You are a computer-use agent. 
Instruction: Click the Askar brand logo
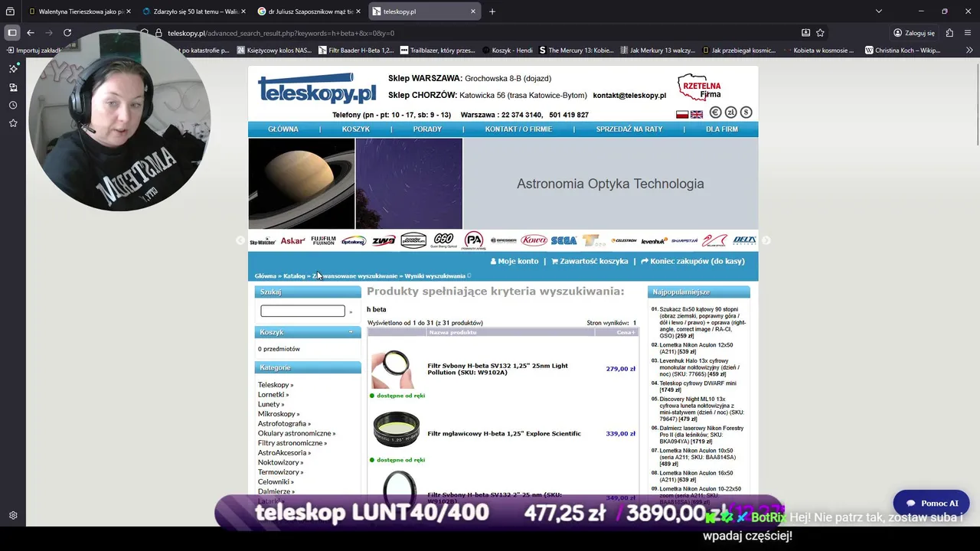292,240
